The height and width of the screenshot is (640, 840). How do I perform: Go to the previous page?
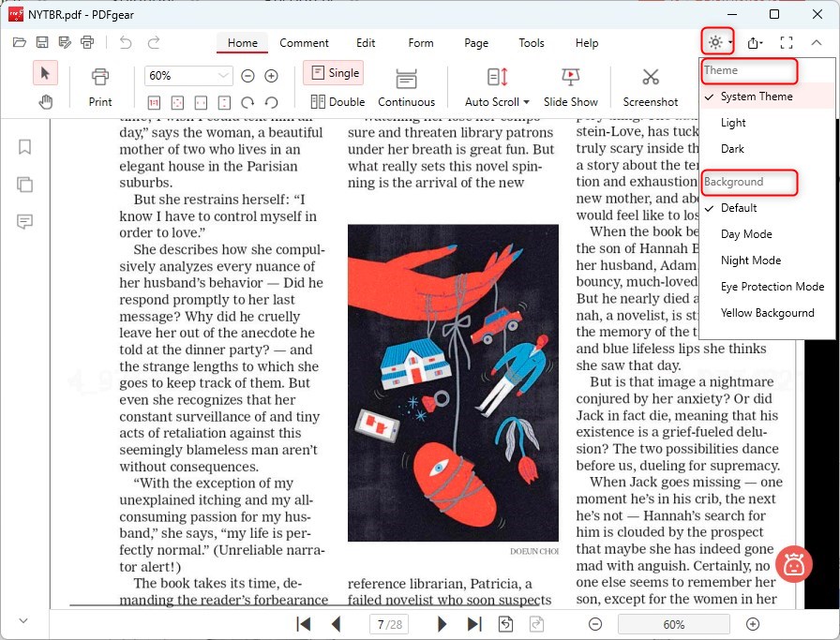[337, 624]
